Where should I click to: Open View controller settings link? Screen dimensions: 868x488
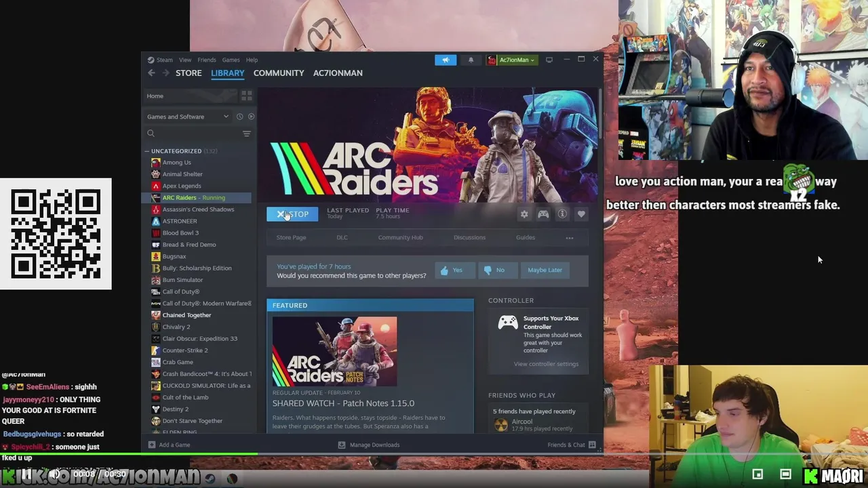pyautogui.click(x=546, y=364)
